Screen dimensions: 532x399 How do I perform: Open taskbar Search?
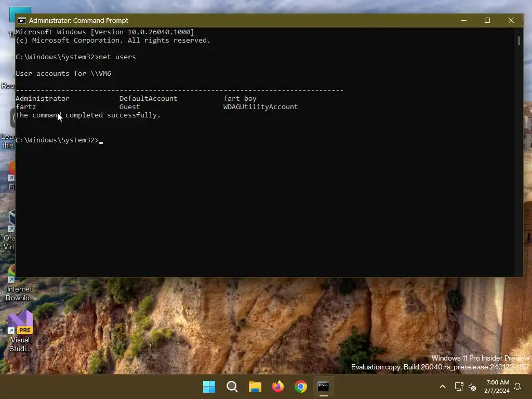coord(232,387)
